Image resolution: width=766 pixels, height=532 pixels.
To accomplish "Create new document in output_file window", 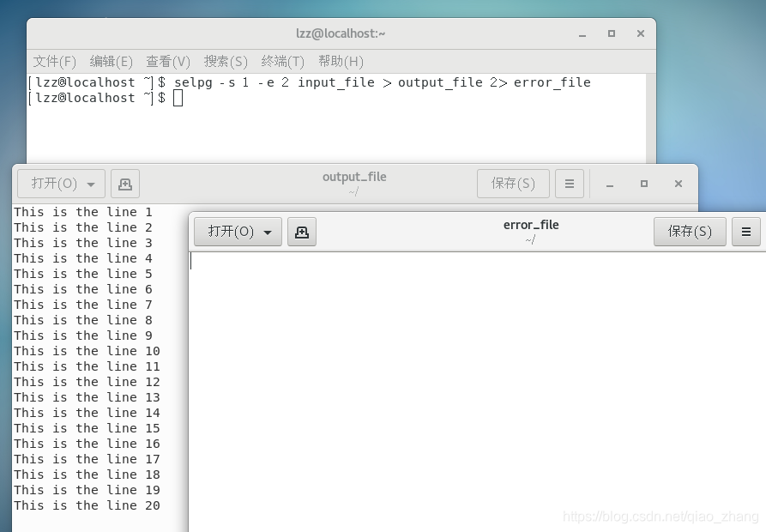I will coord(125,184).
